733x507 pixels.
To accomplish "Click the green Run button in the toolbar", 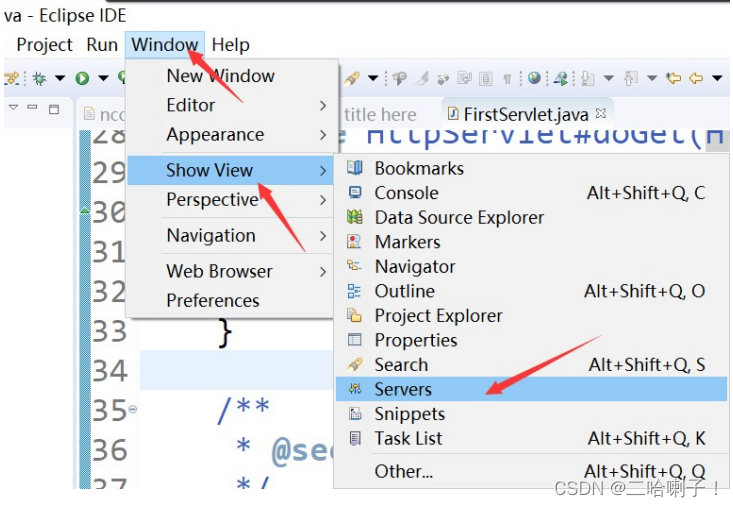I will [x=82, y=78].
